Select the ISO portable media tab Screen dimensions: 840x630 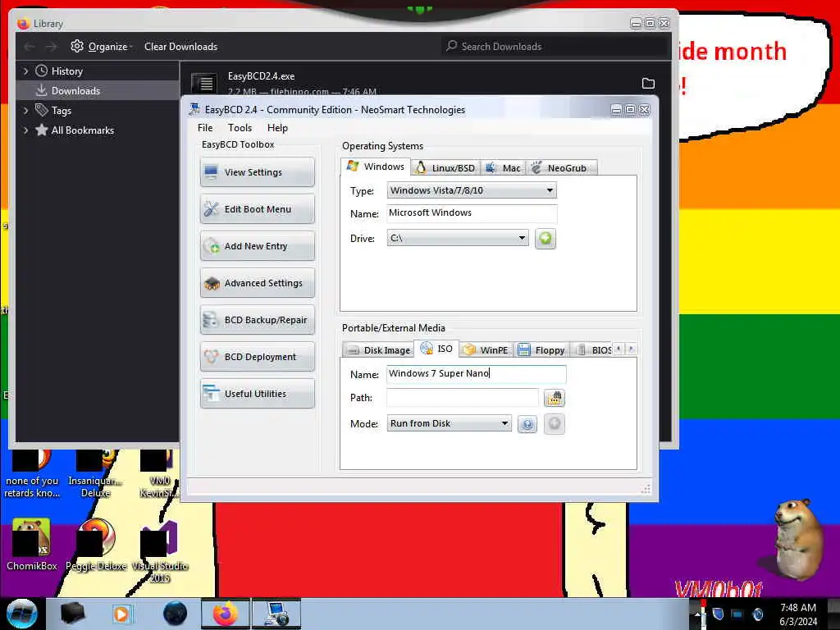point(436,349)
